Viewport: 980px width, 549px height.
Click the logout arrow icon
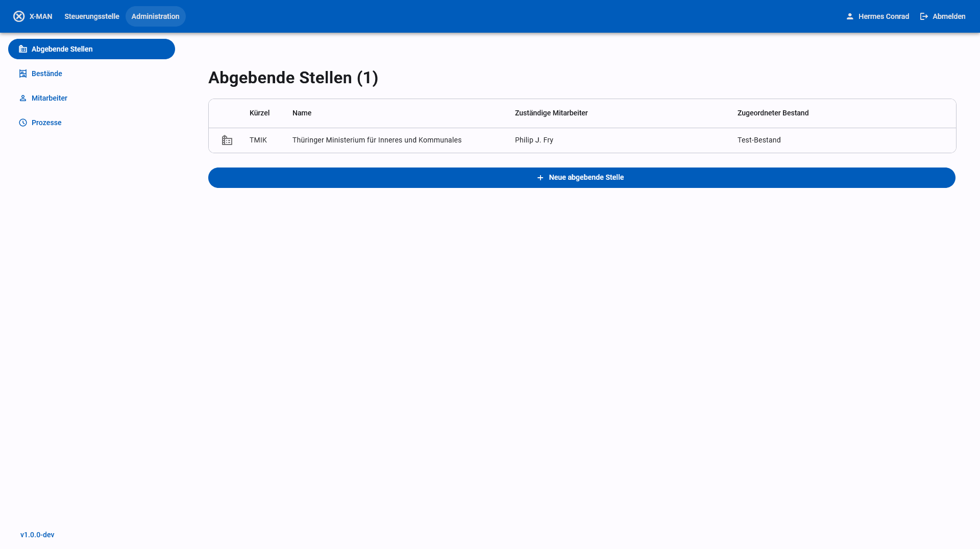(x=924, y=16)
